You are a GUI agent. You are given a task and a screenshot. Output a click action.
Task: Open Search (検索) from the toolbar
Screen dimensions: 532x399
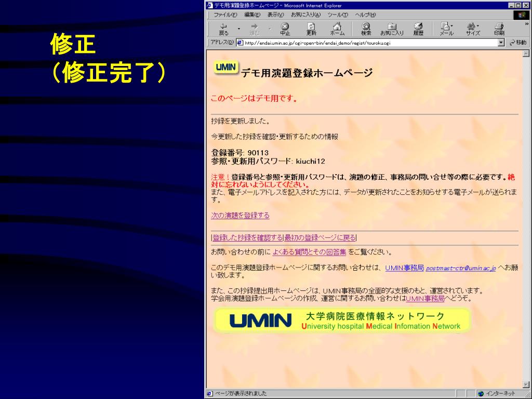366,29
